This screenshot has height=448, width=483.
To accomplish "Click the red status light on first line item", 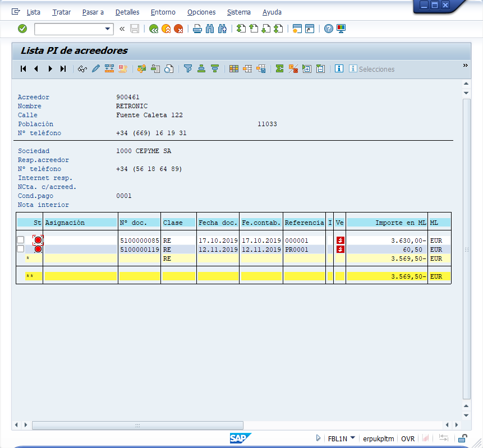I will (x=38, y=239).
